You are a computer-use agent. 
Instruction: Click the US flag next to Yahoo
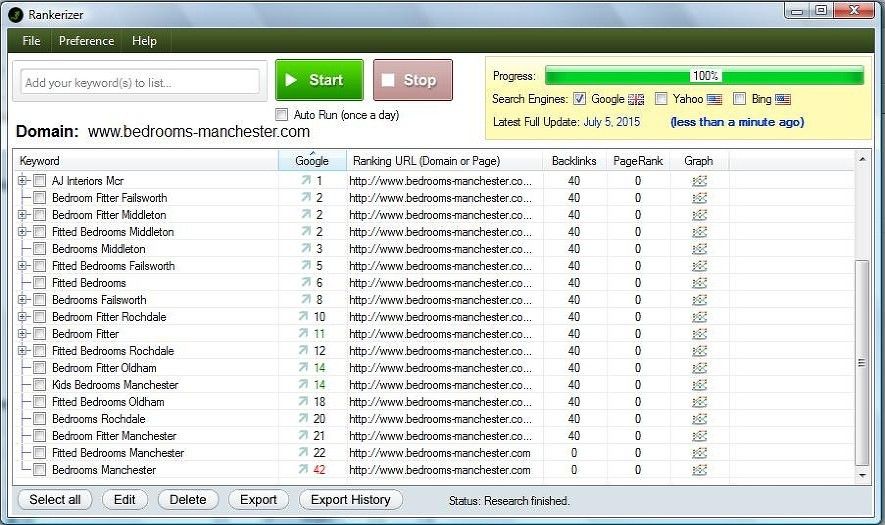[x=715, y=99]
